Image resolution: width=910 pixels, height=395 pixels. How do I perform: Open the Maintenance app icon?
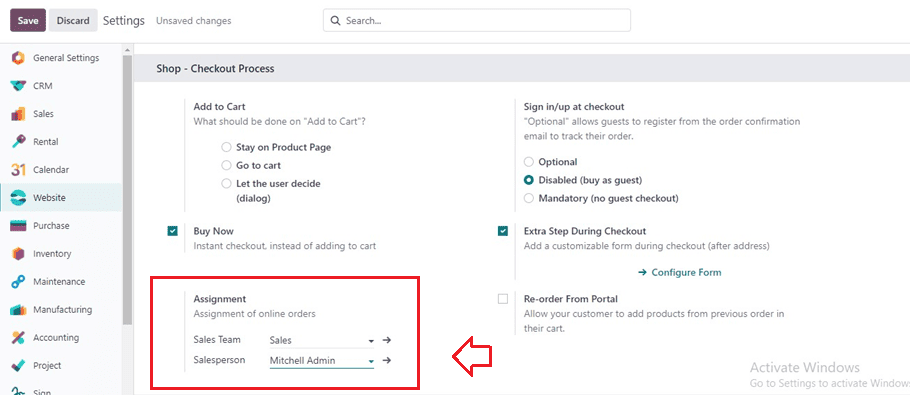19,282
